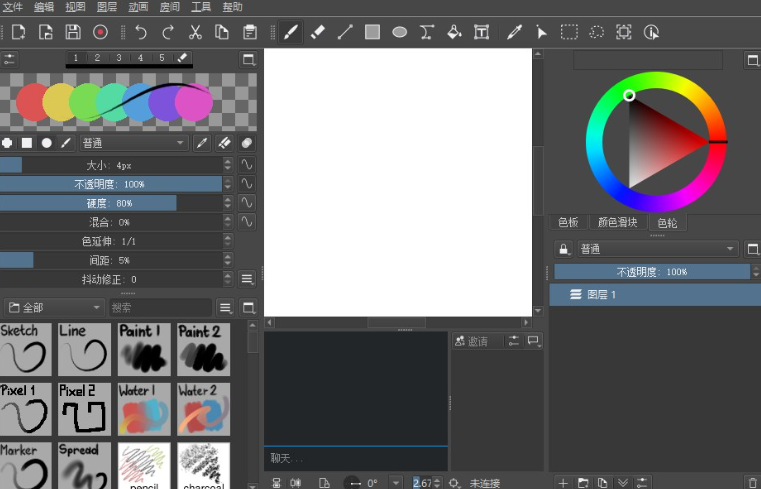Screen dimensions: 761x489
Task: Select the text annotation tool
Action: 481,33
